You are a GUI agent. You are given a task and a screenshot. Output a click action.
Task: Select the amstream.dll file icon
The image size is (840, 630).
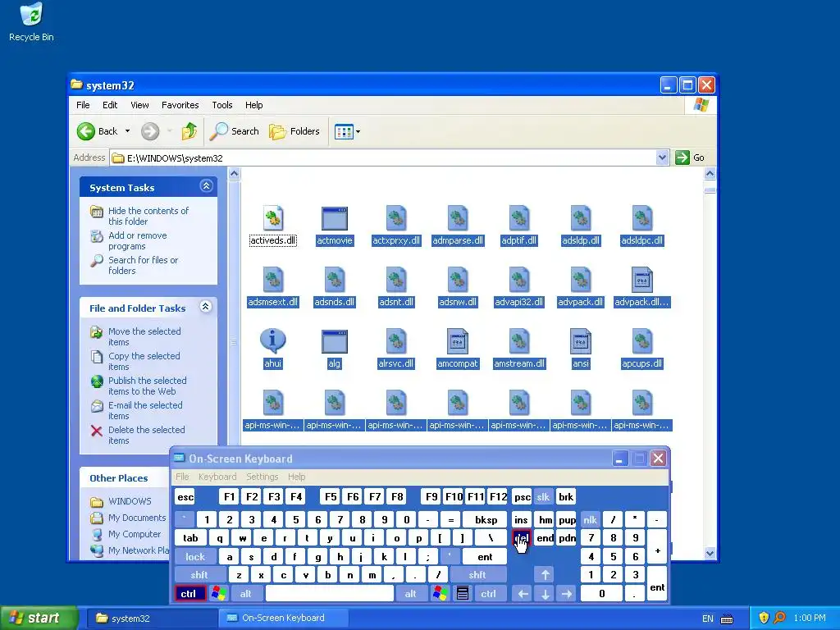pos(519,341)
